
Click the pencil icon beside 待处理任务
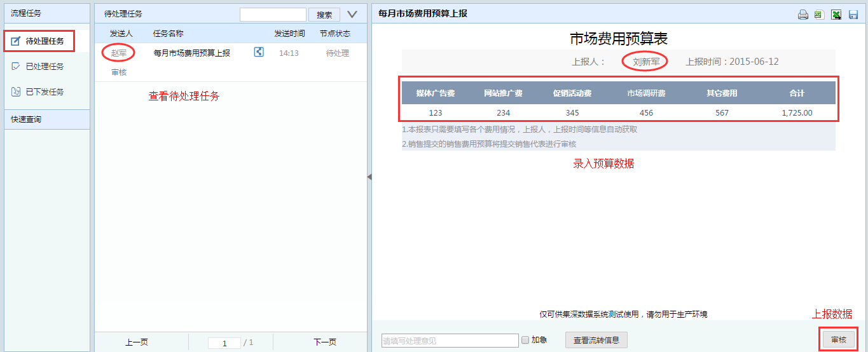tap(17, 41)
